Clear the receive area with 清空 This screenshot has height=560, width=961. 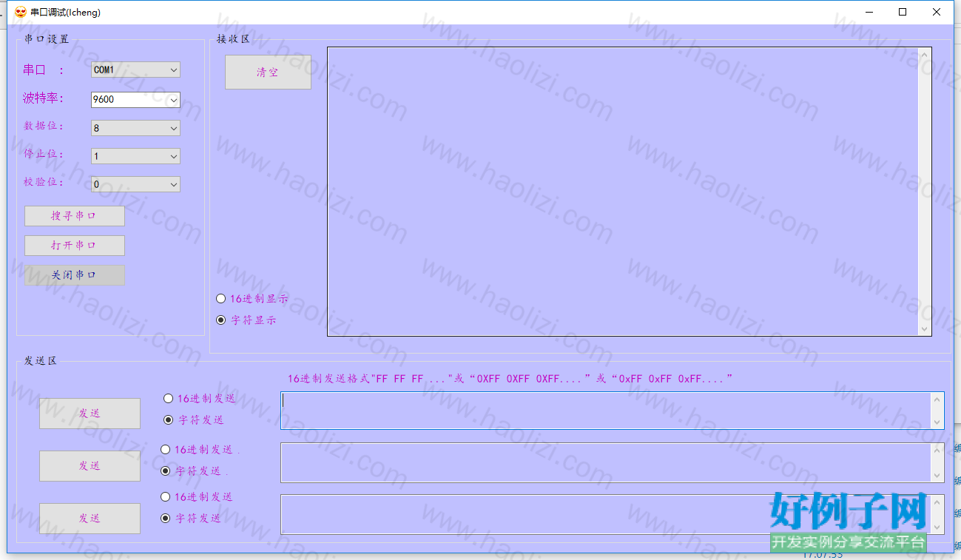[x=268, y=72]
